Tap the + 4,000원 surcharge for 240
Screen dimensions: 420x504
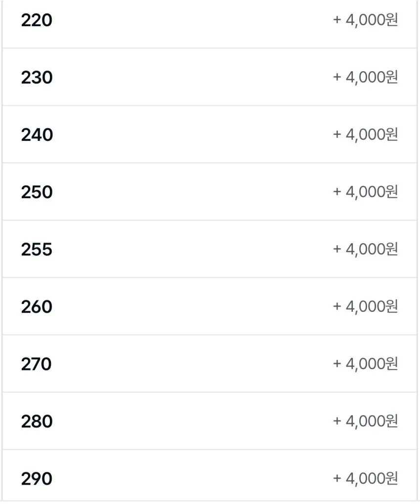pyautogui.click(x=365, y=135)
